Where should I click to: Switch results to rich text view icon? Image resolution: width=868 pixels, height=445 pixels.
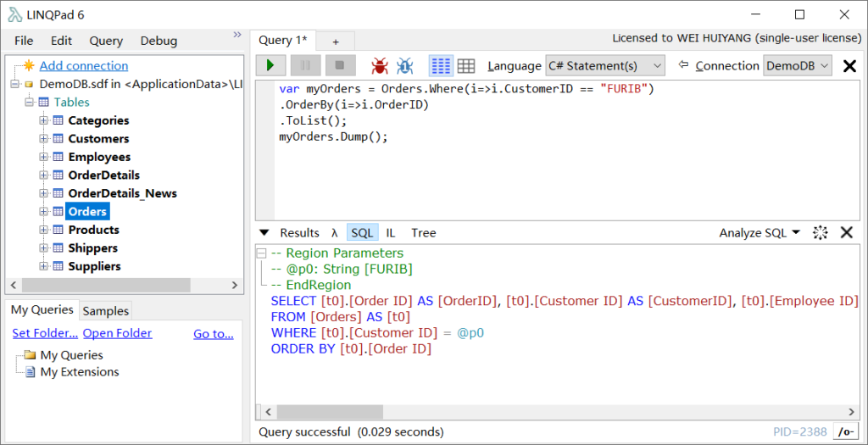click(441, 66)
